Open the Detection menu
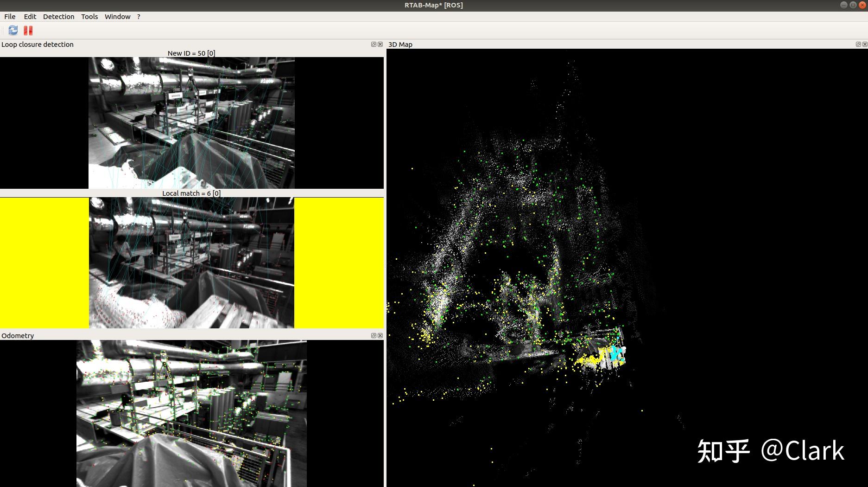 tap(58, 16)
